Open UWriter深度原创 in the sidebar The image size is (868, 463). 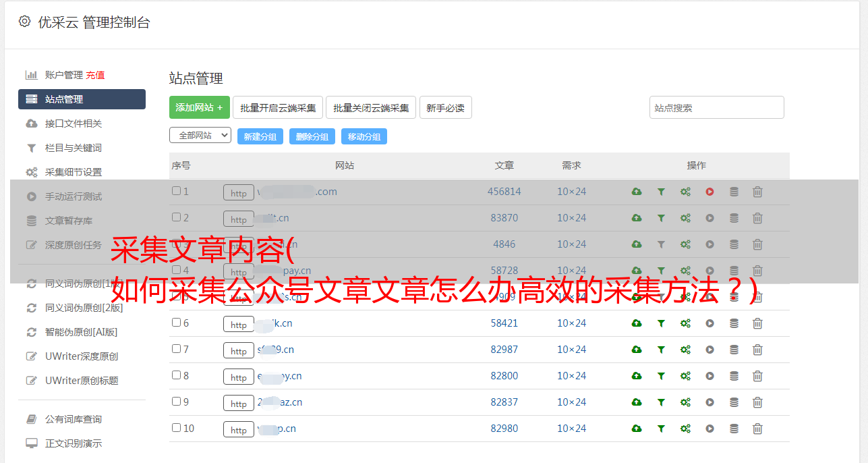point(82,356)
